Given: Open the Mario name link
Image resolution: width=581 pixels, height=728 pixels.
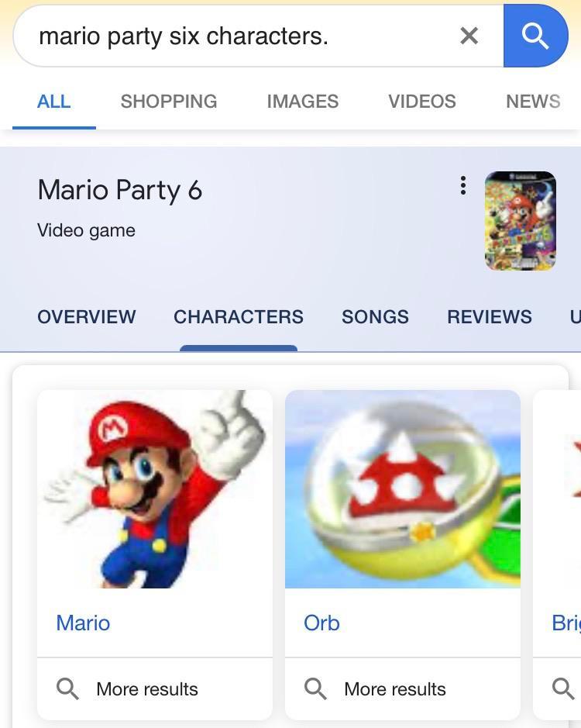Looking at the screenshot, I should pos(83,623).
